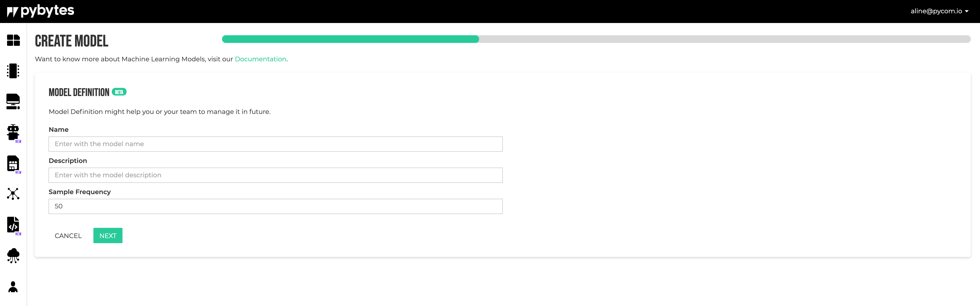Click the Name input field
Screen dimensions: 980x306
tap(276, 143)
